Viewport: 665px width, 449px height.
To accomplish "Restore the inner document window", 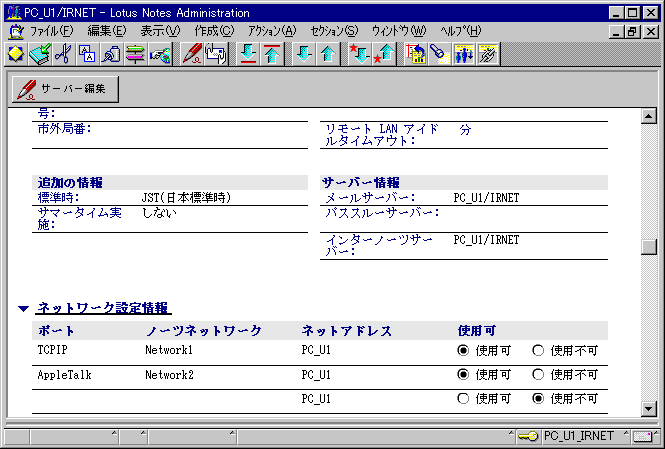I will coord(632,32).
